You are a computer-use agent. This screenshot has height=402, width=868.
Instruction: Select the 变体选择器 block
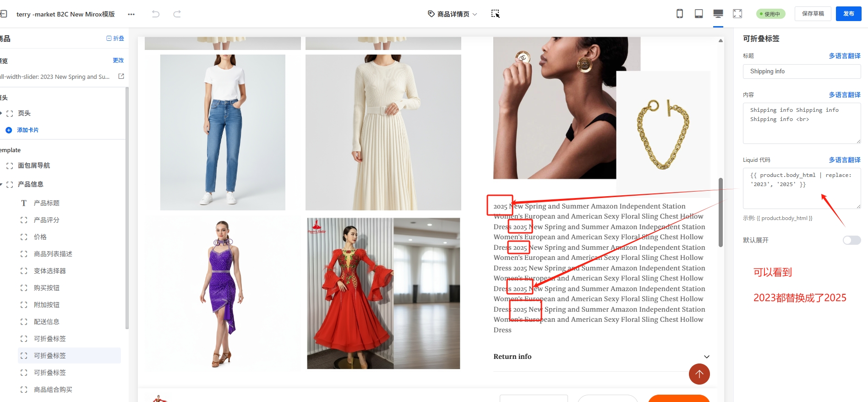coord(50,271)
